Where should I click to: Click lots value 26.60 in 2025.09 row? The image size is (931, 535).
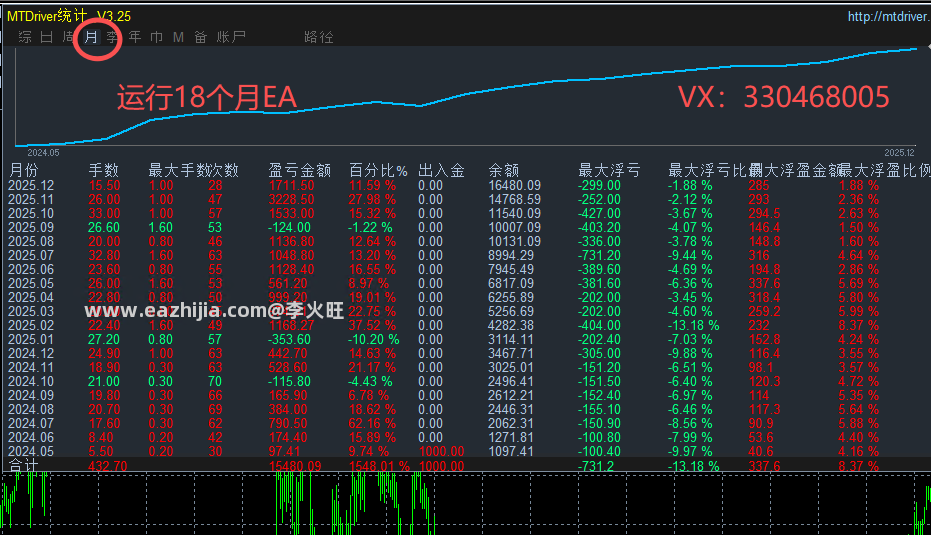pos(104,227)
